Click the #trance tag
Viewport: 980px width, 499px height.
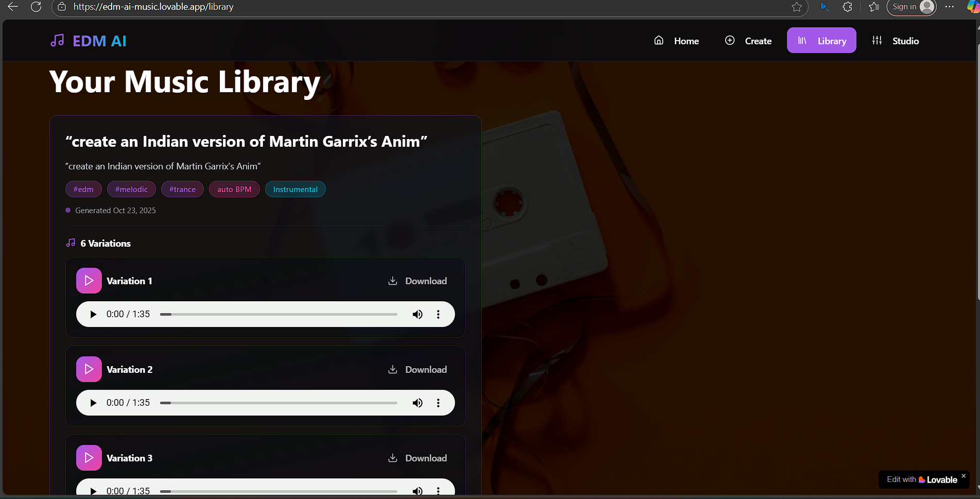click(182, 189)
